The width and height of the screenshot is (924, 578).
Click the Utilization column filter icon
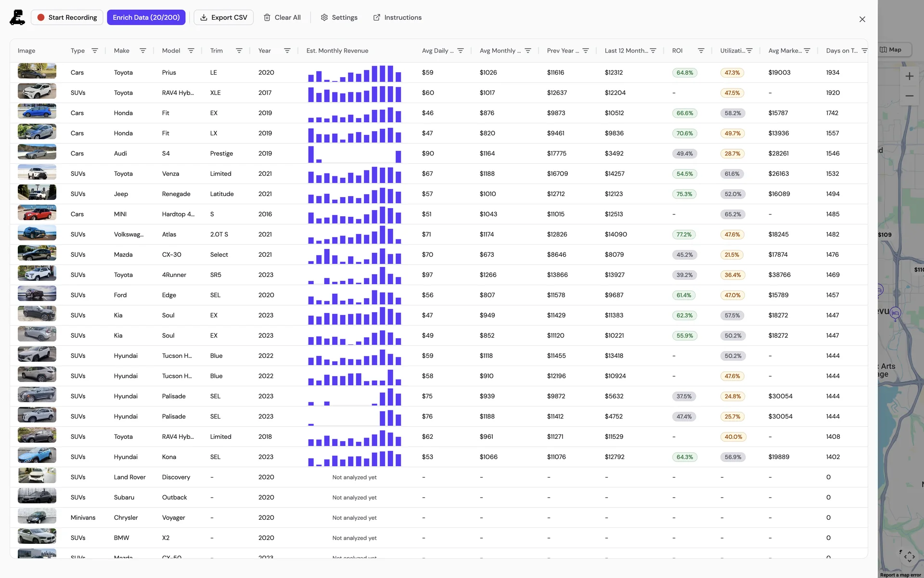(749, 51)
